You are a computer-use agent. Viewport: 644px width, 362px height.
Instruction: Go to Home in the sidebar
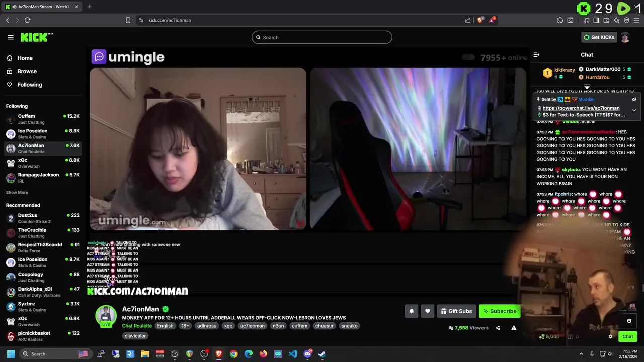point(25,58)
